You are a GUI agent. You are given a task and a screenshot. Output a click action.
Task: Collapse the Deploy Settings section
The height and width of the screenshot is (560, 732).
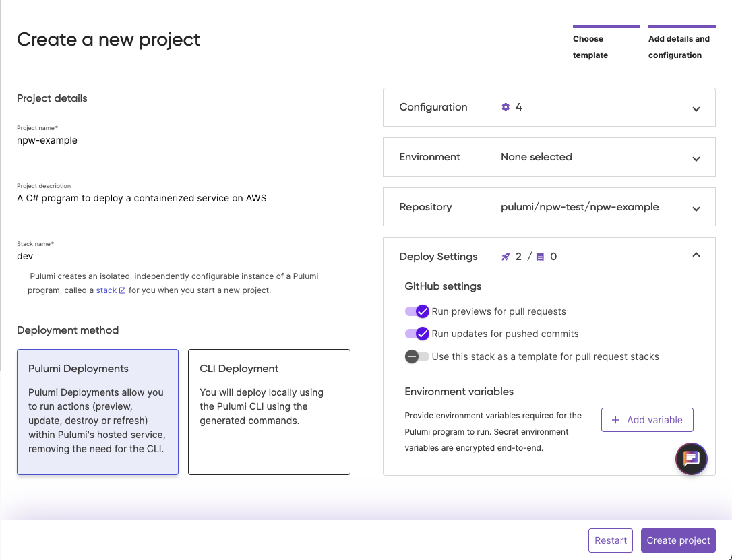point(696,255)
